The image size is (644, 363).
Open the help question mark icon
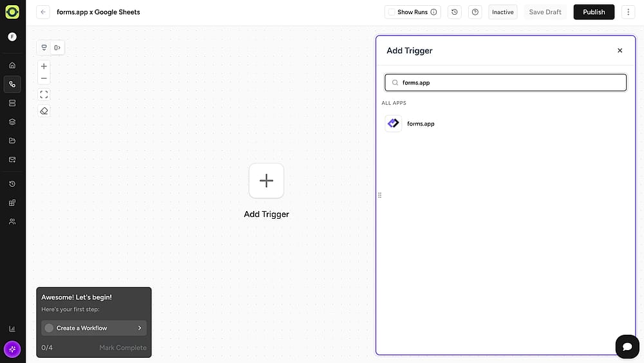[475, 12]
